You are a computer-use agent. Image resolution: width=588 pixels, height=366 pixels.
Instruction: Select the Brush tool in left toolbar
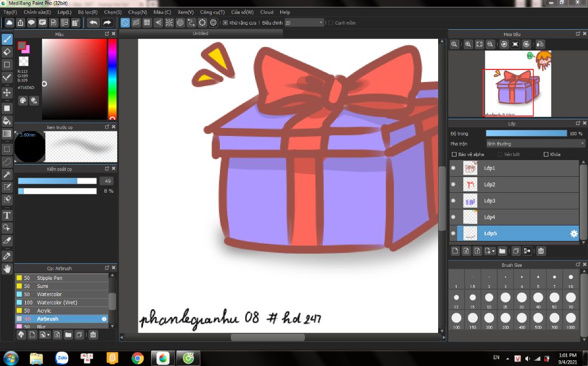click(7, 39)
